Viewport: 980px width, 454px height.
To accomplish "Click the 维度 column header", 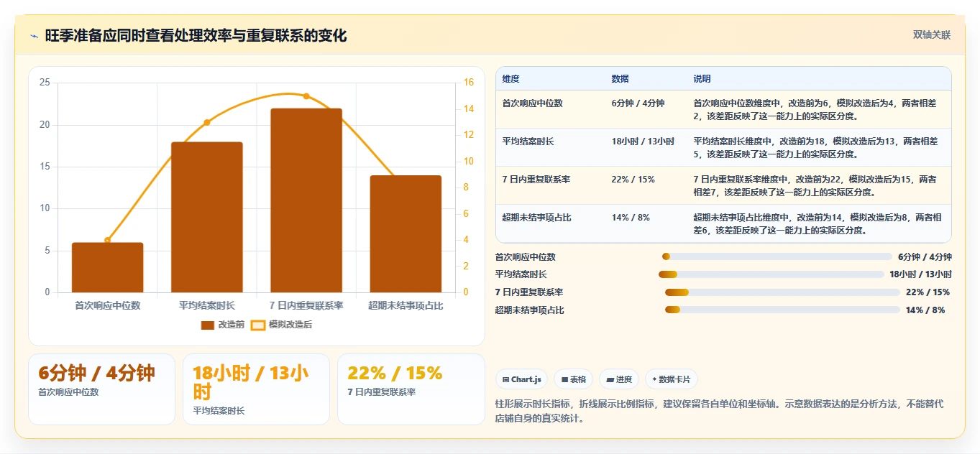I will coord(511,78).
